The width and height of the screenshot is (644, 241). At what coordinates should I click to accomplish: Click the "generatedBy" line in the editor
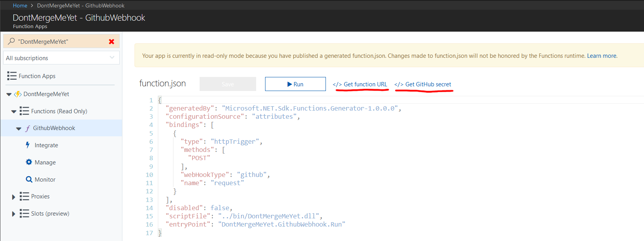[x=283, y=108]
